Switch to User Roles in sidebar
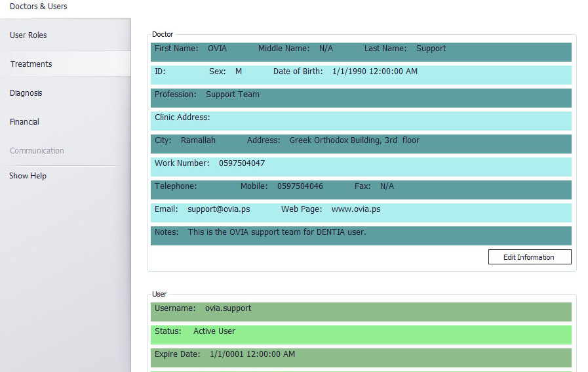The image size is (588, 372). click(28, 35)
